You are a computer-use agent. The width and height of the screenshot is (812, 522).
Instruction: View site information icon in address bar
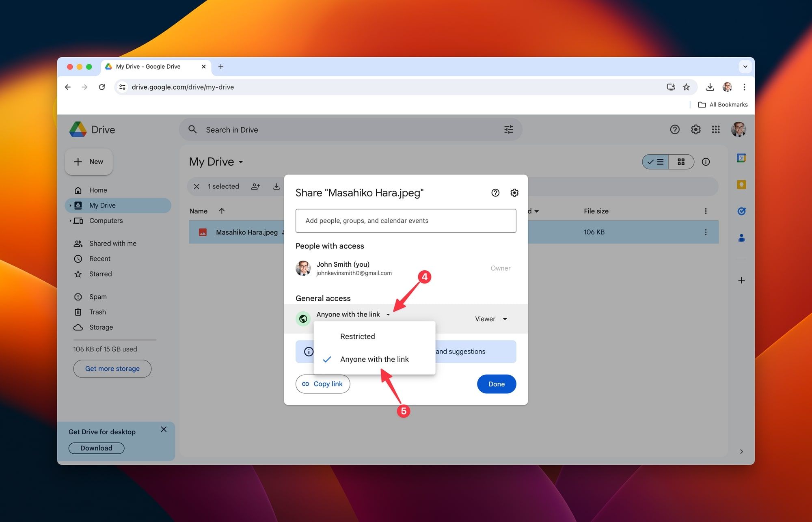(x=122, y=87)
